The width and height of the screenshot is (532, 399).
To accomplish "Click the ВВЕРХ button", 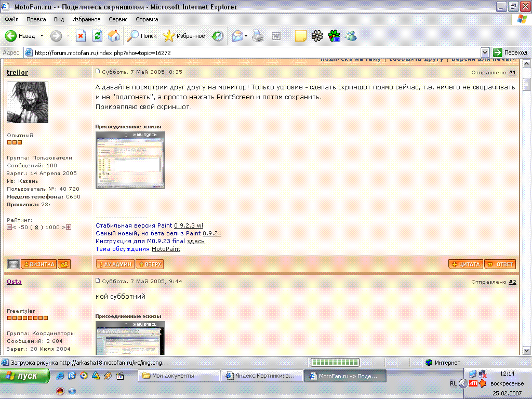I will click(x=150, y=264).
